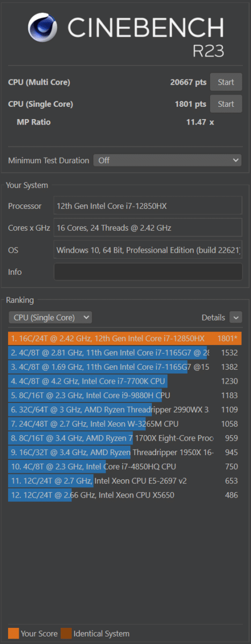The width and height of the screenshot is (251, 644).
Task: Select the Xeon W-3265M ranking row
Action: 125,424
